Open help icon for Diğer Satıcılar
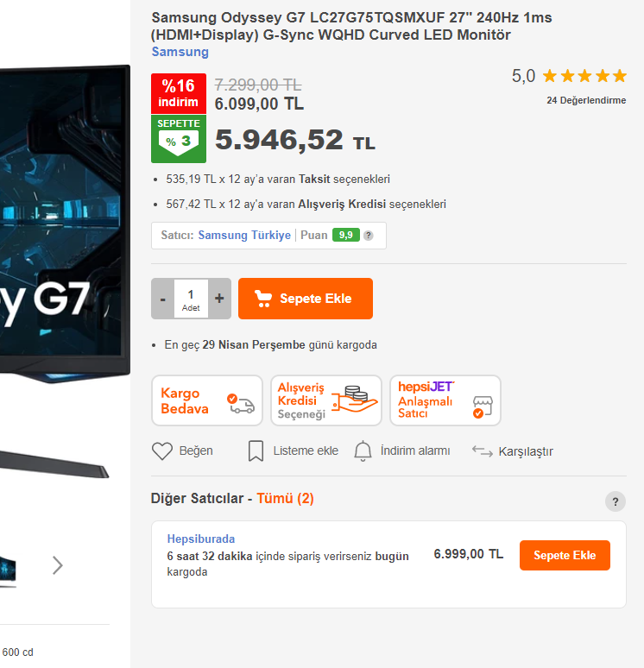 (615, 501)
